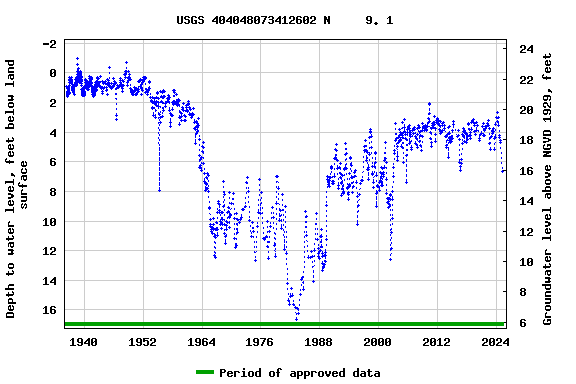Viewport: 576px width, 384px height.
Task: Click the right axis value '20'
Action: 526,110
